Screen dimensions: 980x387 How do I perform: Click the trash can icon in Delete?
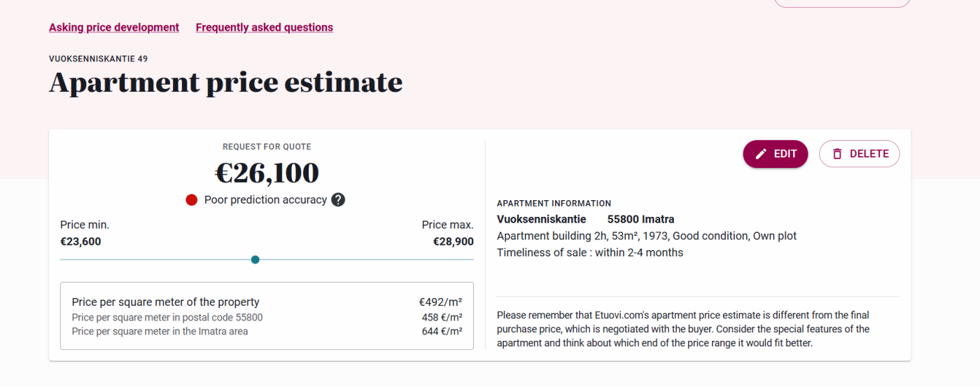tap(836, 154)
